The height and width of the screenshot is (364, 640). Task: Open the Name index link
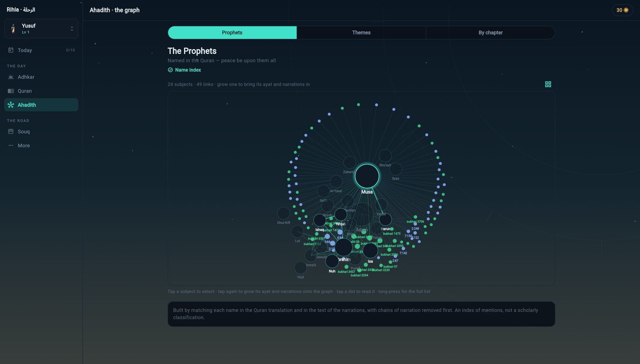(184, 70)
